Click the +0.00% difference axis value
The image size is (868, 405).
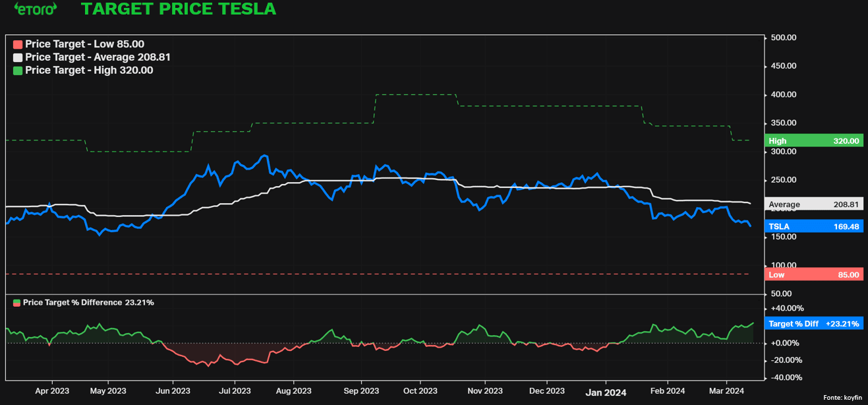[785, 343]
